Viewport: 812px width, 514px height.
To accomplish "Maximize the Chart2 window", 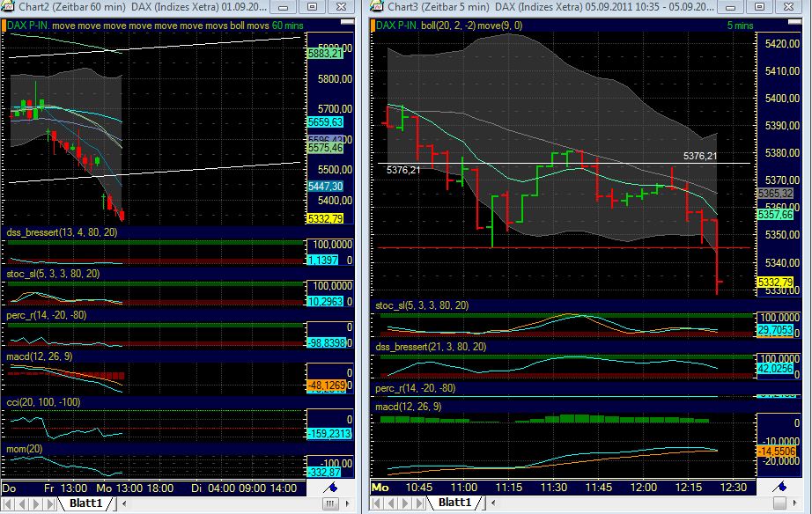I will coord(313,7).
